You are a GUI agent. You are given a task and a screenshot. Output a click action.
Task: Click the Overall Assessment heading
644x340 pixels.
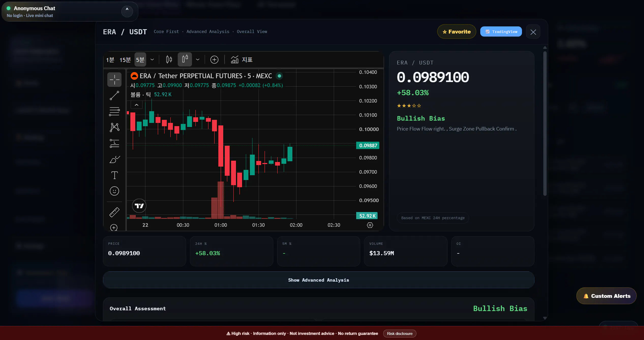[138, 309]
